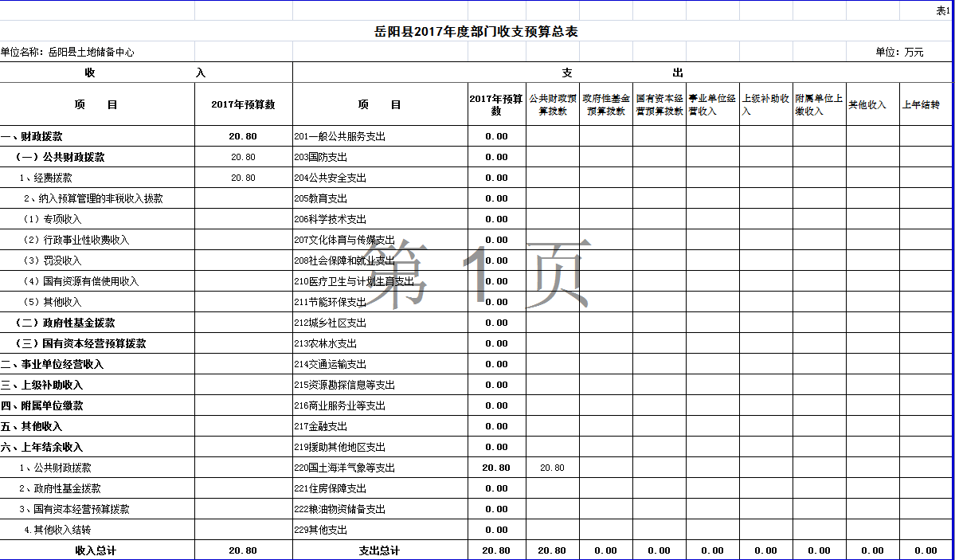Click the title 岳阳县2017年度部门收支预算总表

pos(476,32)
